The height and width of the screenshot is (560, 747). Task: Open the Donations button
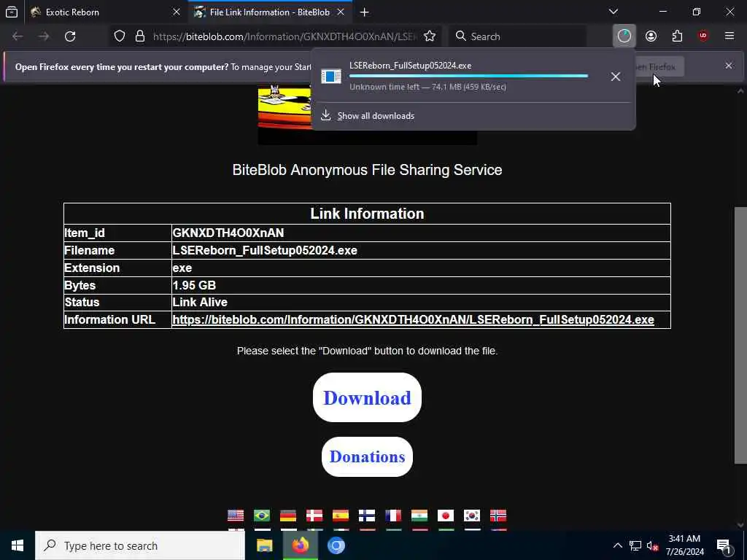pos(368,456)
